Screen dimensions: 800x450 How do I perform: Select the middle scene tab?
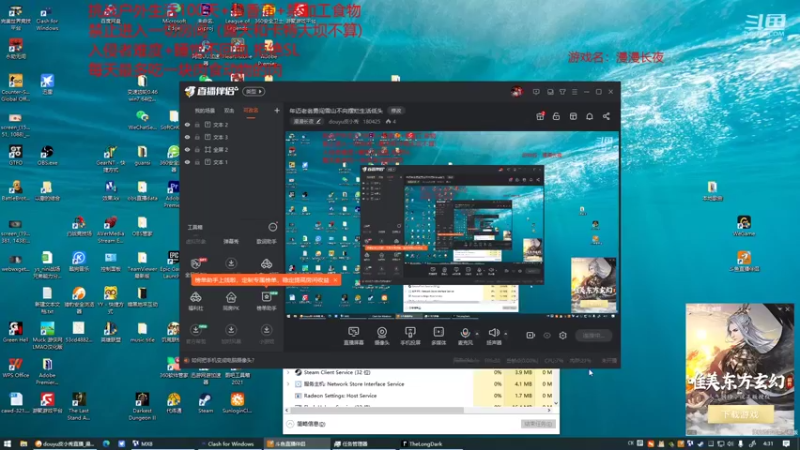tap(229, 111)
